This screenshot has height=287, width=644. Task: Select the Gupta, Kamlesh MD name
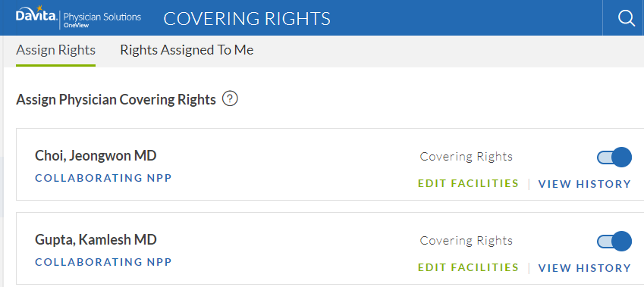point(96,240)
